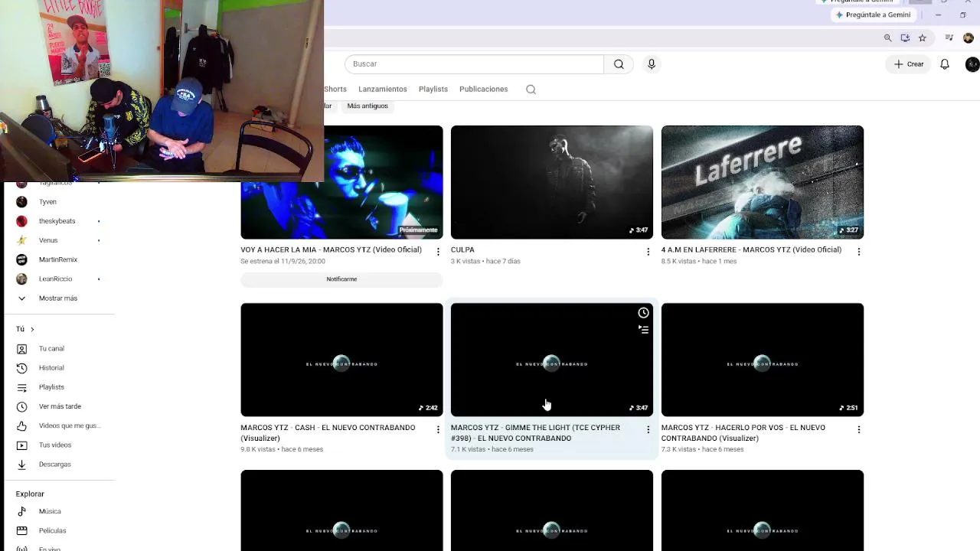This screenshot has height=551, width=980.
Task: Click the YouTube search magnifier button
Action: point(619,64)
